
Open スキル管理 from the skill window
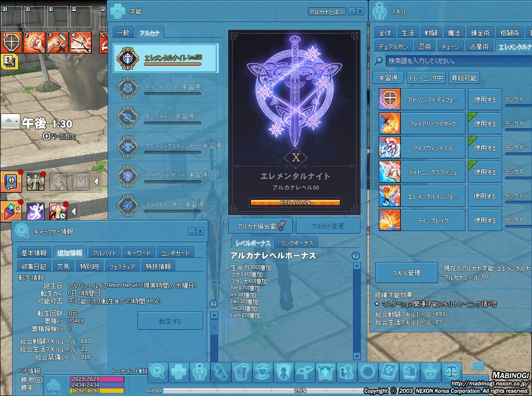click(x=406, y=273)
